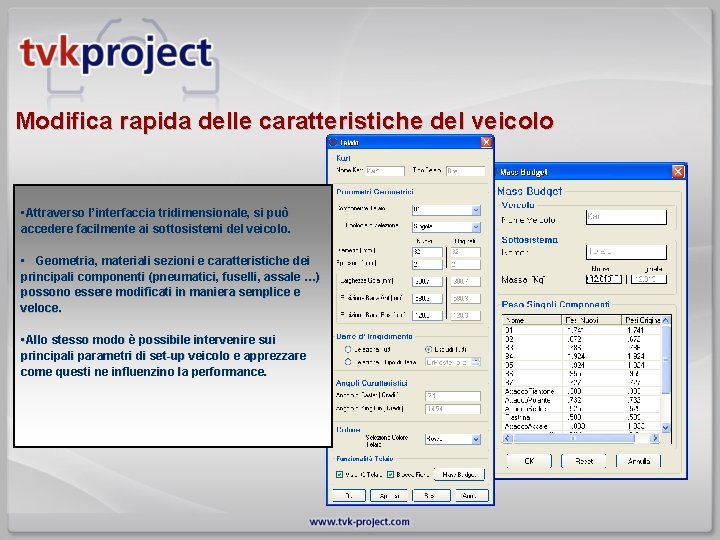
Task: Toggle the second checkbox under Funzionalità Telaio
Action: point(390,474)
